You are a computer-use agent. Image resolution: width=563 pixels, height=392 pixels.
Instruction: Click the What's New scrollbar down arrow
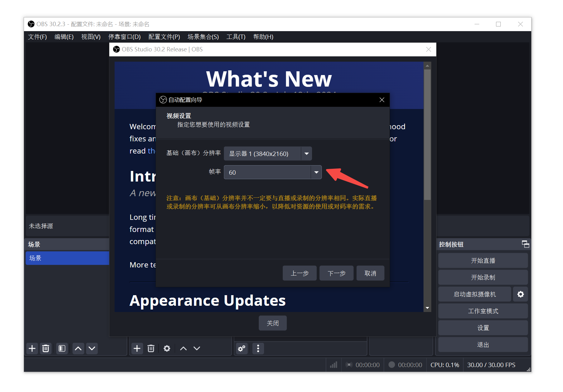pyautogui.click(x=427, y=308)
